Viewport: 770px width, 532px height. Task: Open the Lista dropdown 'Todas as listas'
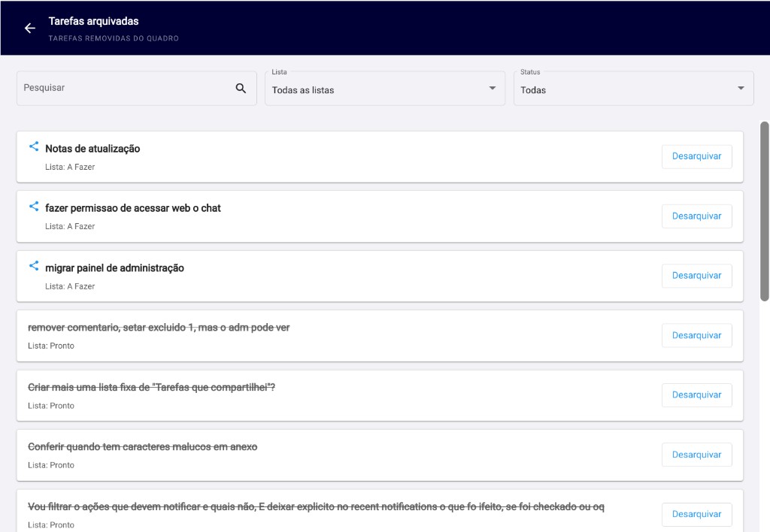[x=385, y=89]
